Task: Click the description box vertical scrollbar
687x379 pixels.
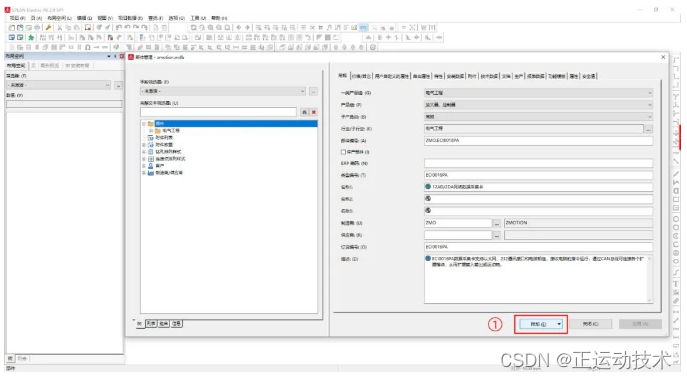Action: click(649, 279)
